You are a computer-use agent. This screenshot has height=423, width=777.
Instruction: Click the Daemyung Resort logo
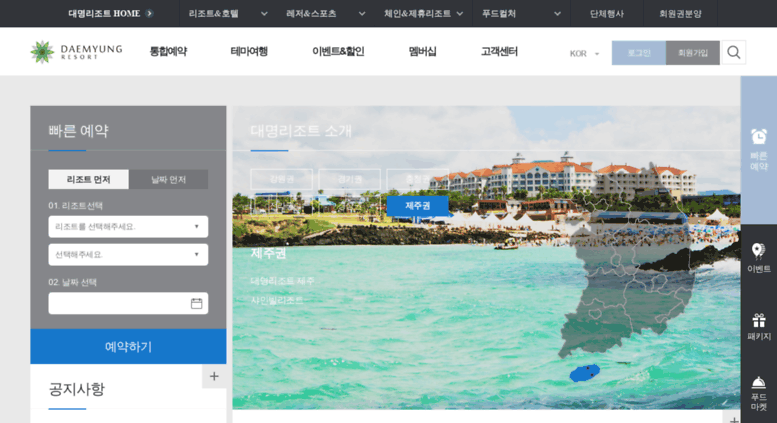coord(76,52)
